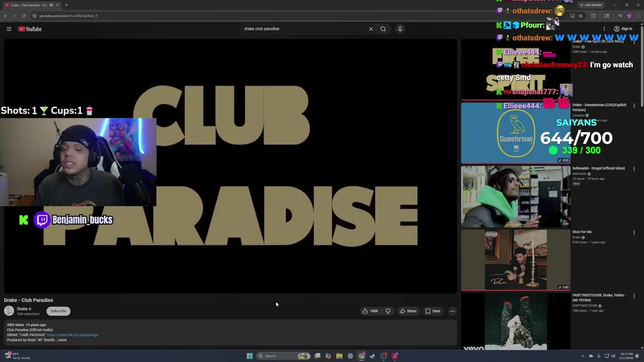Screen dimensions: 644x362
Task: Clear the search box text
Action: point(371,29)
